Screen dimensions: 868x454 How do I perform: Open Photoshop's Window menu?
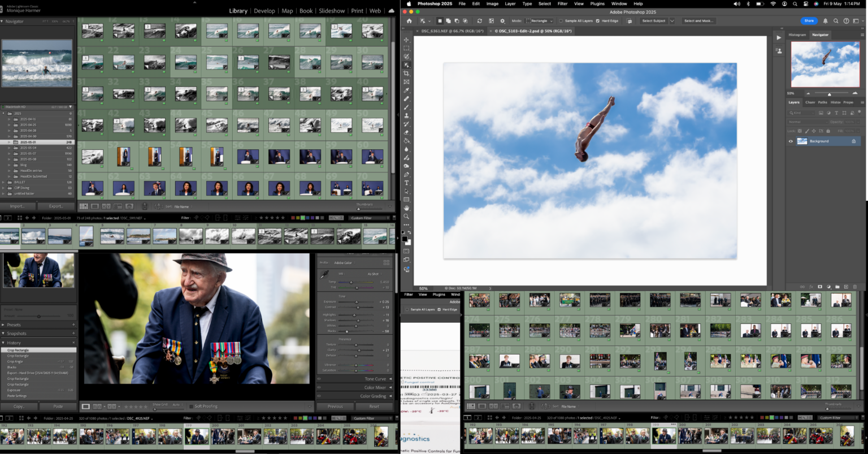619,3
